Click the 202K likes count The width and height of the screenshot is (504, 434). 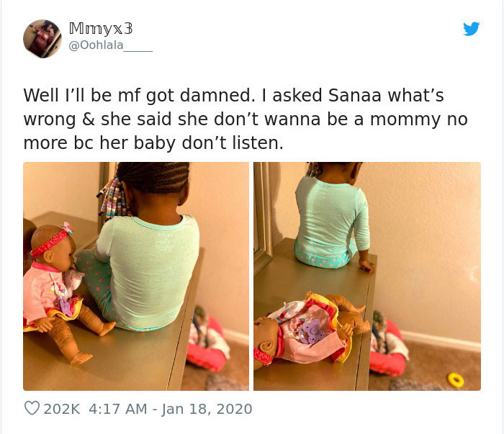(x=61, y=409)
